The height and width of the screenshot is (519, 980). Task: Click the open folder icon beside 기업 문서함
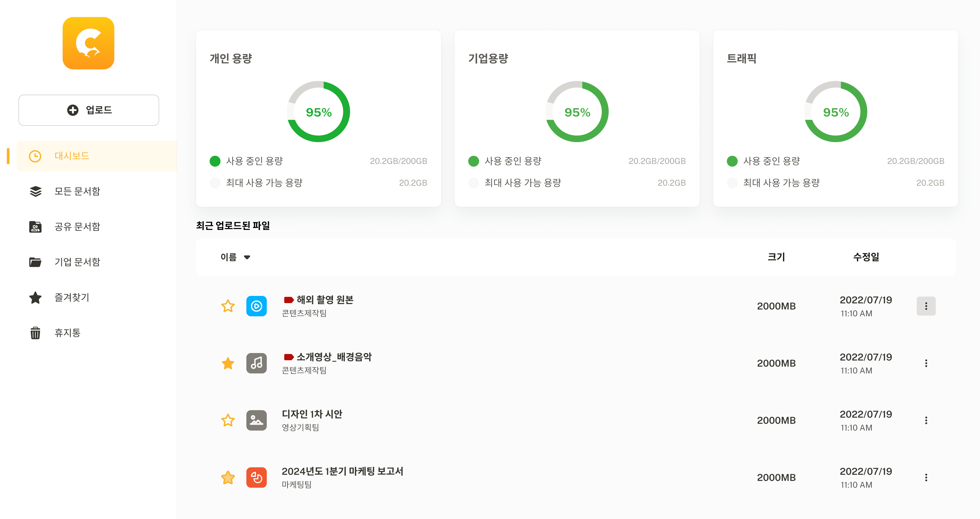point(35,262)
